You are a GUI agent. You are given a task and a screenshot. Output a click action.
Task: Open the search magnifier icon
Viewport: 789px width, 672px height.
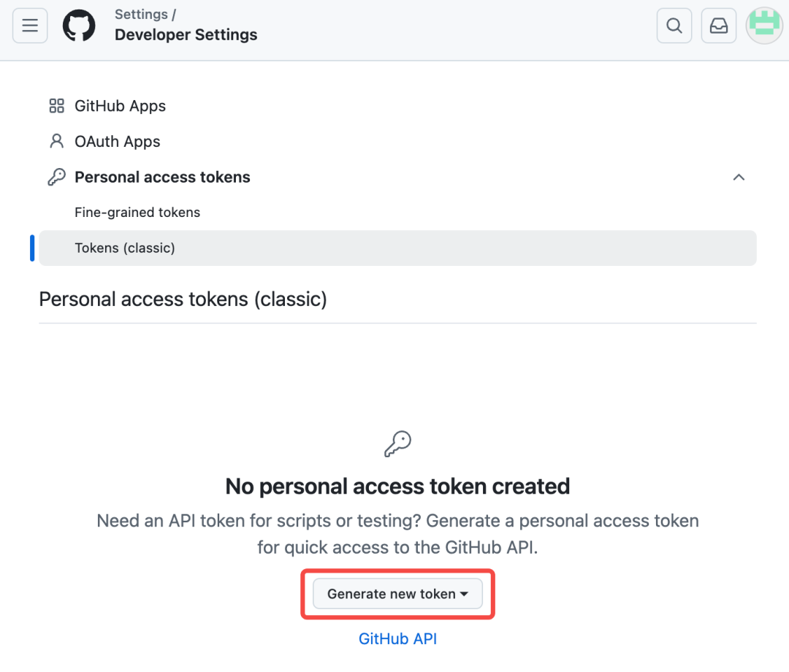click(674, 26)
